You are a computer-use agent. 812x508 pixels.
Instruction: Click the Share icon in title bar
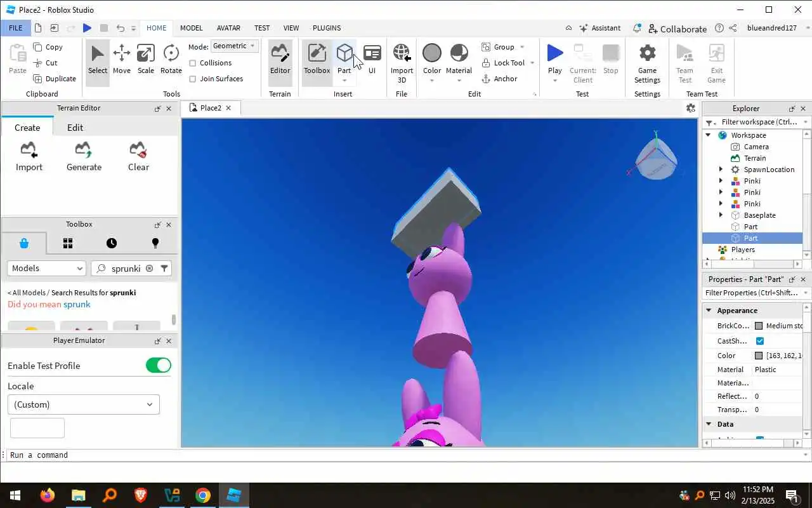(733, 28)
